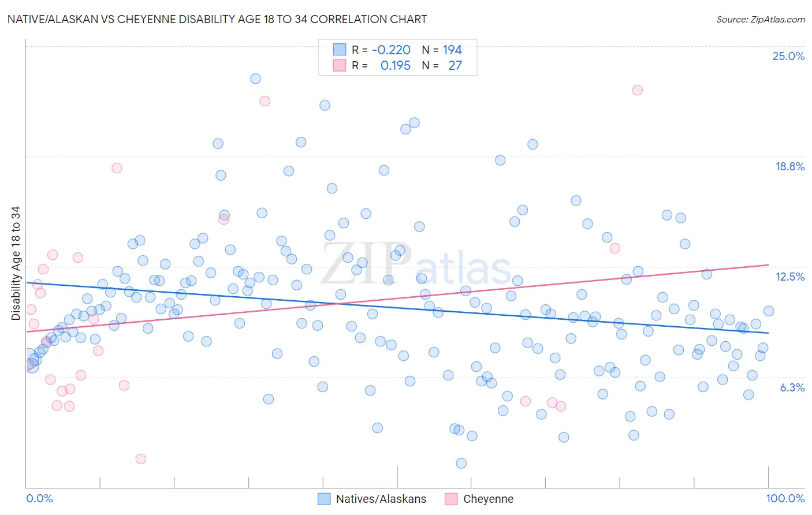Click the pink Cheyenne legend swatch at bottom
812x515 pixels.
[451, 499]
